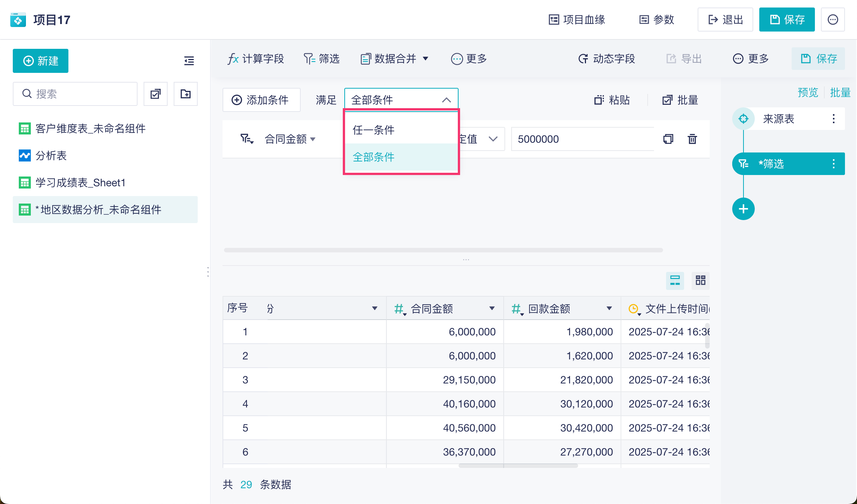Expand the 数据合并 dropdown arrow
The width and height of the screenshot is (857, 504).
[x=425, y=59]
